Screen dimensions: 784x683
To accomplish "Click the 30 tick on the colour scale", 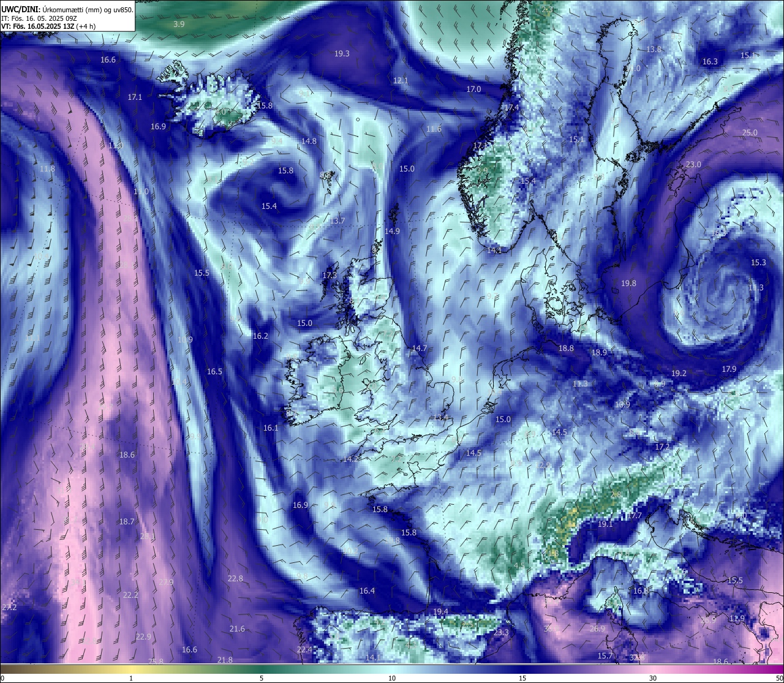I will coord(653,678).
